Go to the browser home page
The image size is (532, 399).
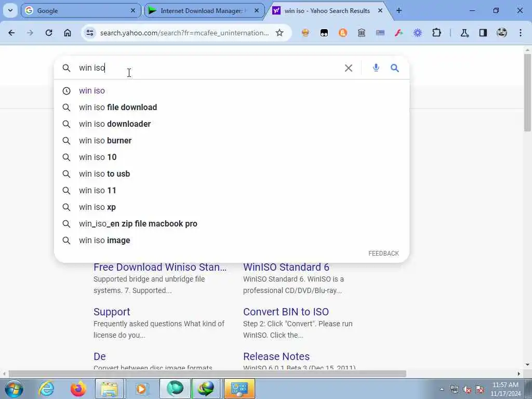68,33
